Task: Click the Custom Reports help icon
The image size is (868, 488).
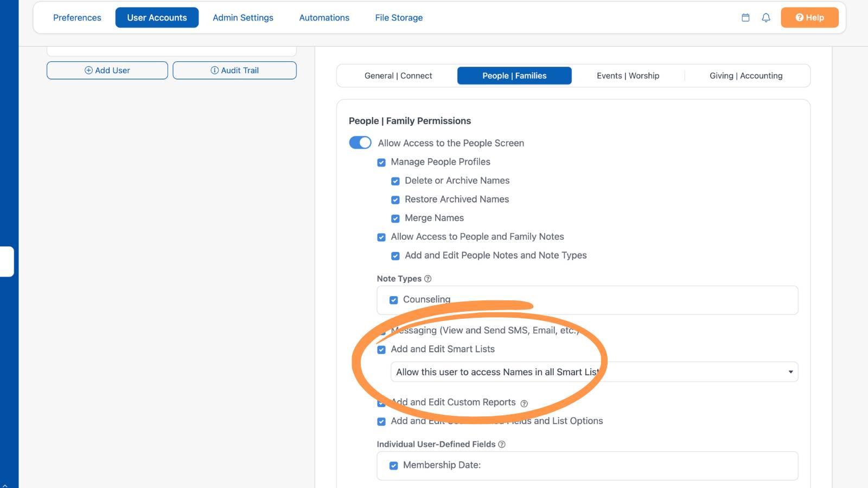Action: coord(524,403)
